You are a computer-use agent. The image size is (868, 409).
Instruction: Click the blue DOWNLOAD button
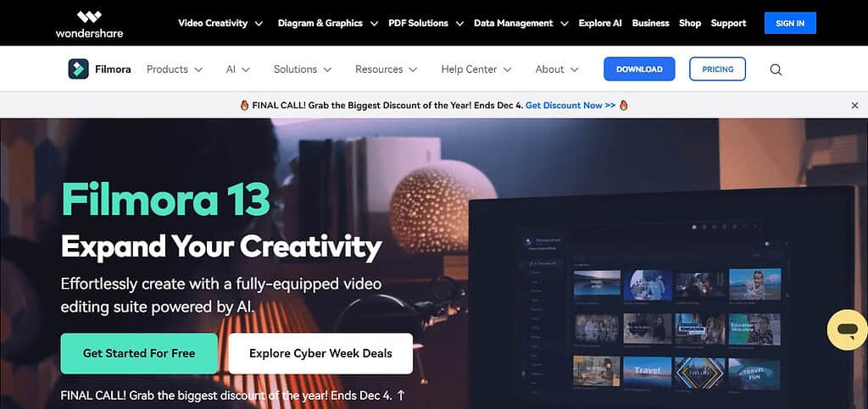pos(639,69)
